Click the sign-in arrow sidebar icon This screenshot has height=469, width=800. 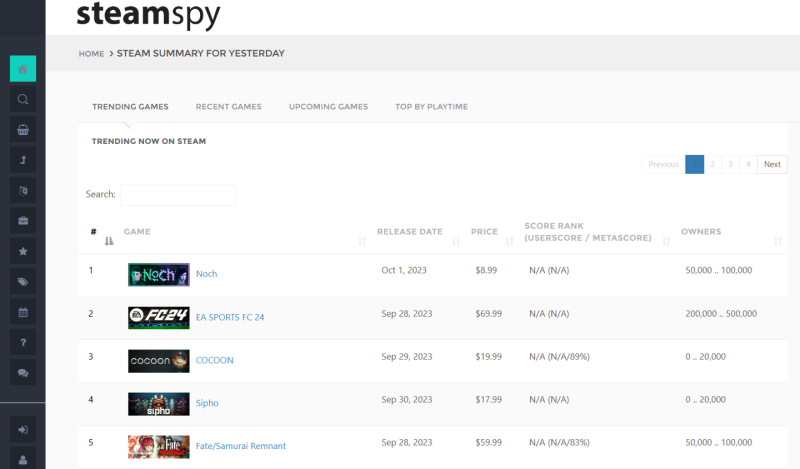tap(23, 429)
